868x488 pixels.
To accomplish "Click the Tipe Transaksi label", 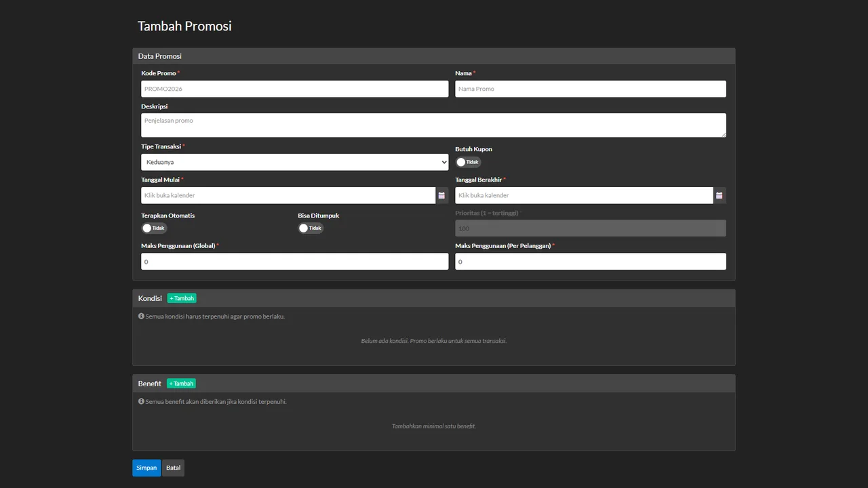I will pos(161,146).
